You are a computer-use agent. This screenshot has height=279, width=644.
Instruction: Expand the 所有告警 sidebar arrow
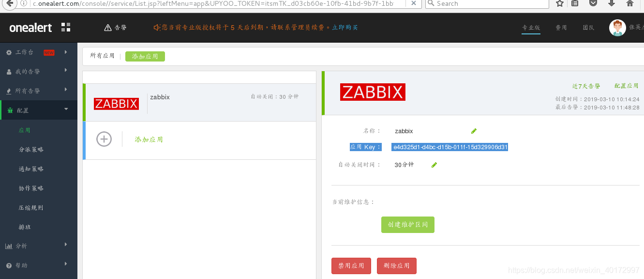coord(66,90)
